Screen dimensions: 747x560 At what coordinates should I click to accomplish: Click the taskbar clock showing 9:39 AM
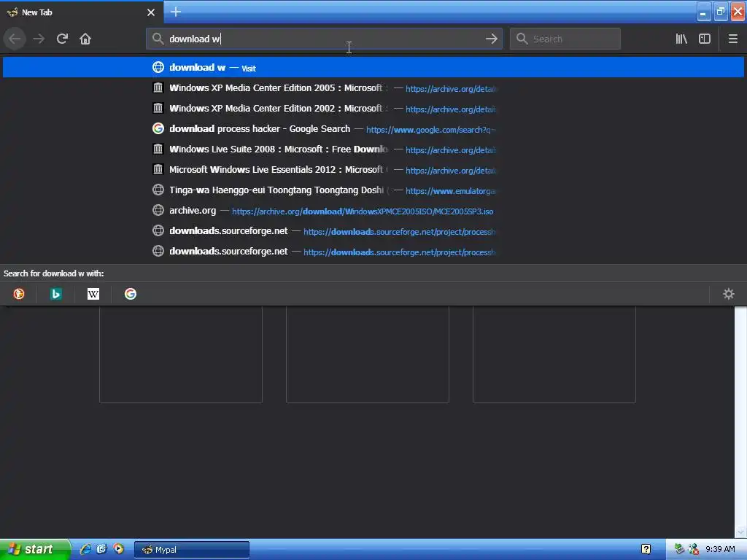(720, 550)
